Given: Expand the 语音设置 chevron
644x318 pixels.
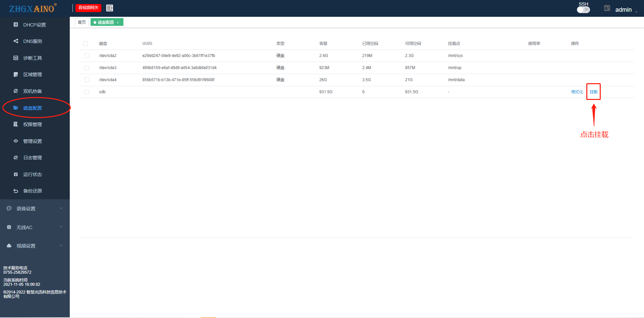Looking at the screenshot, I should (x=61, y=208).
